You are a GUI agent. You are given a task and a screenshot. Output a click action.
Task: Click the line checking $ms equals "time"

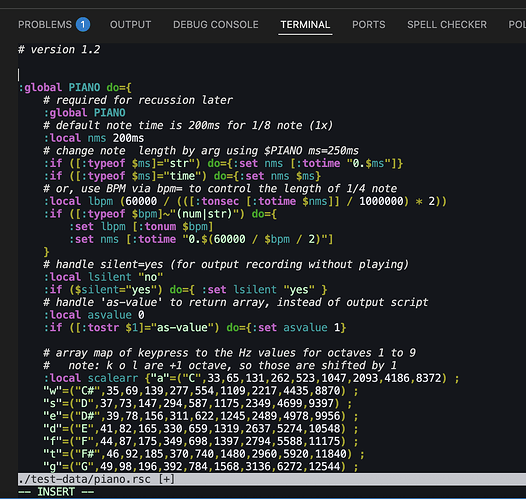tap(182, 176)
